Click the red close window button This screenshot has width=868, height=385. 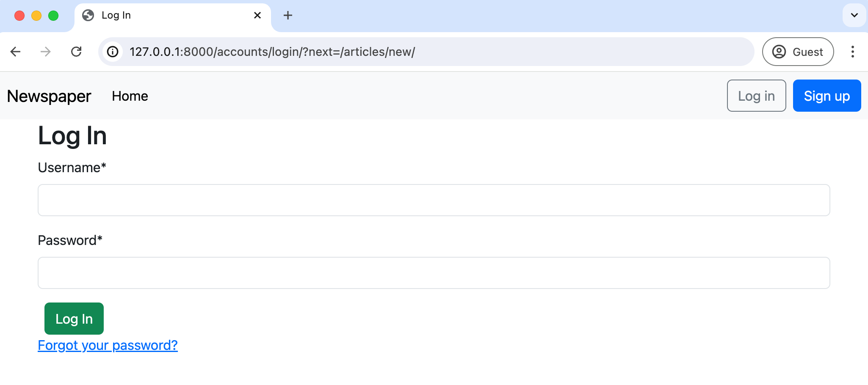19,16
